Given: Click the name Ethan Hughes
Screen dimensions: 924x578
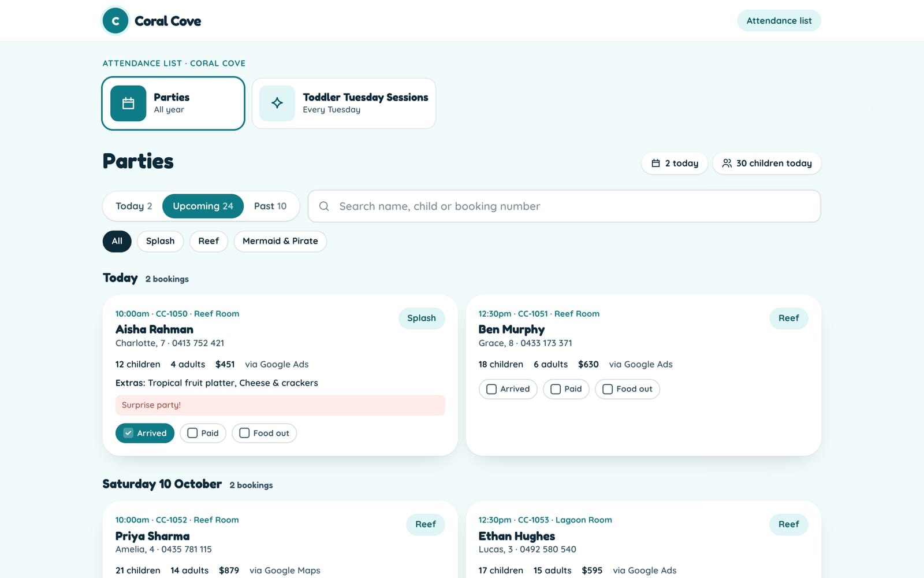Looking at the screenshot, I should [x=517, y=536].
